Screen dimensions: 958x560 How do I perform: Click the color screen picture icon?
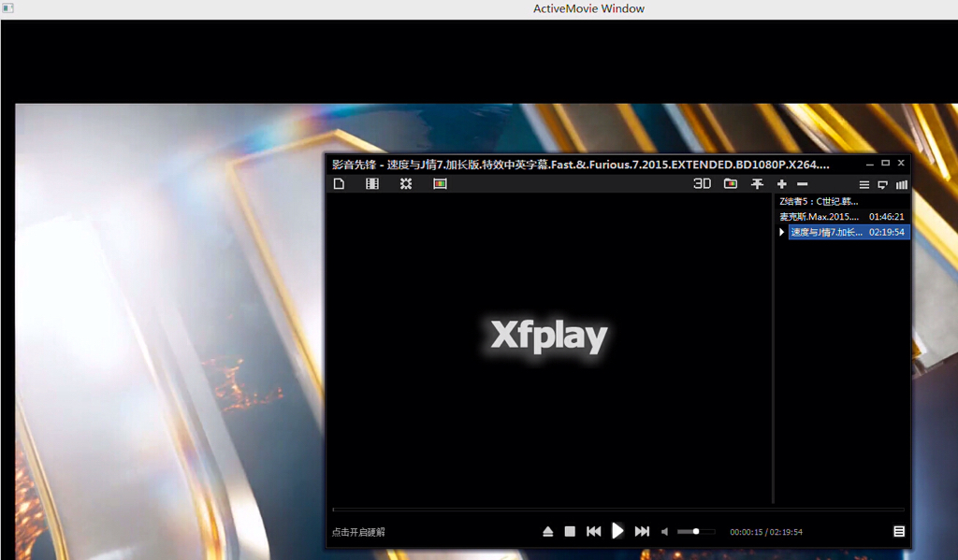pos(440,184)
